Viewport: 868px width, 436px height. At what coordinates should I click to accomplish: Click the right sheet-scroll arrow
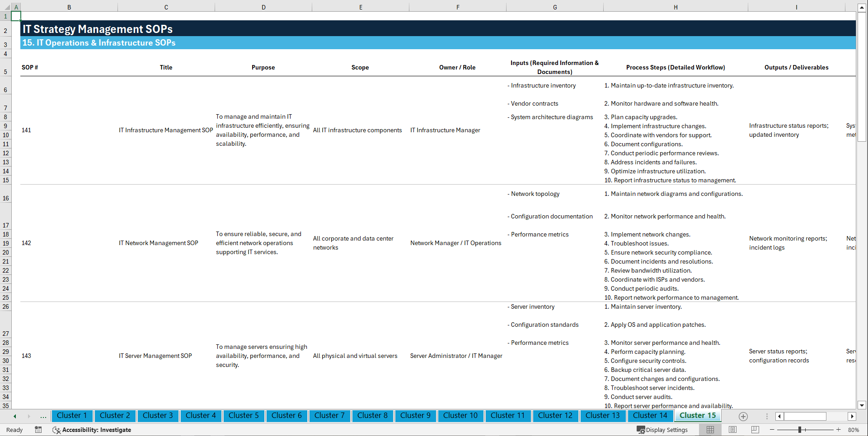29,416
